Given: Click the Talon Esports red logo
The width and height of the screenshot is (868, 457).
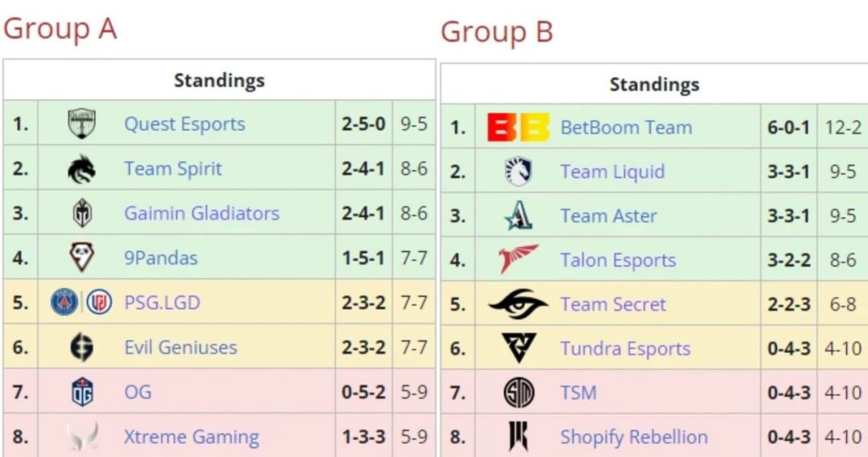Looking at the screenshot, I should [x=518, y=260].
